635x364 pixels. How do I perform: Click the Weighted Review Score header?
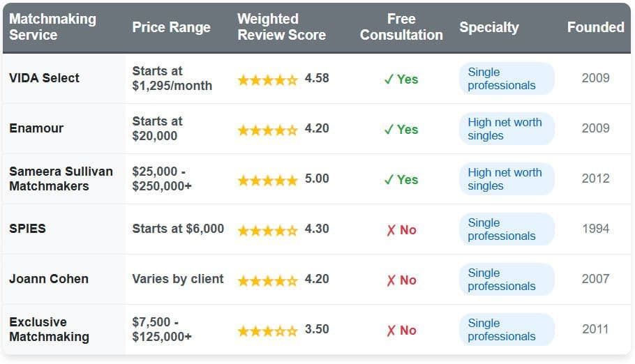[x=281, y=27]
